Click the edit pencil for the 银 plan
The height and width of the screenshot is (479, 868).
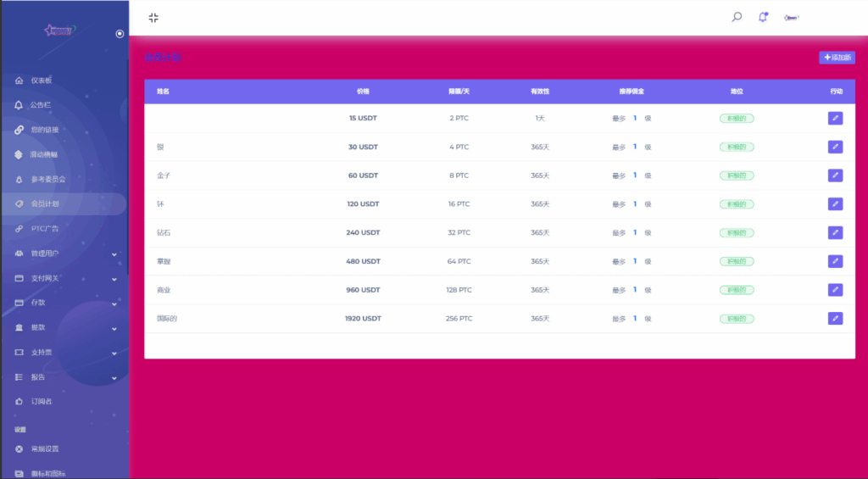click(835, 147)
